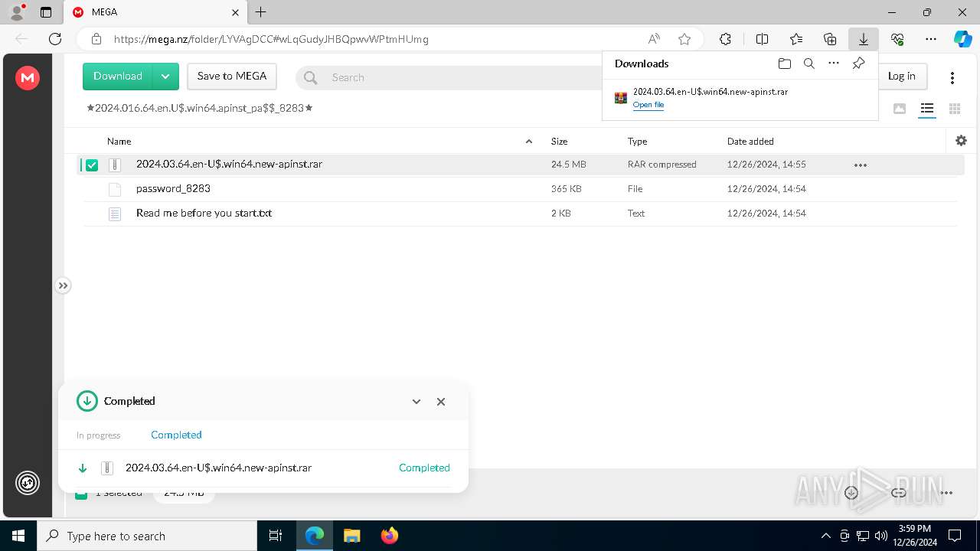The image size is (980, 551).
Task: Open Edge settings and more menu
Action: (931, 39)
